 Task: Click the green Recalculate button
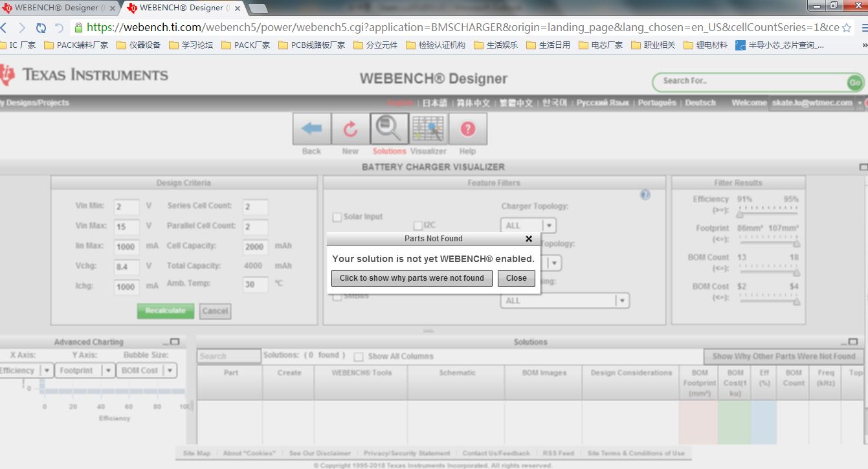tap(166, 311)
